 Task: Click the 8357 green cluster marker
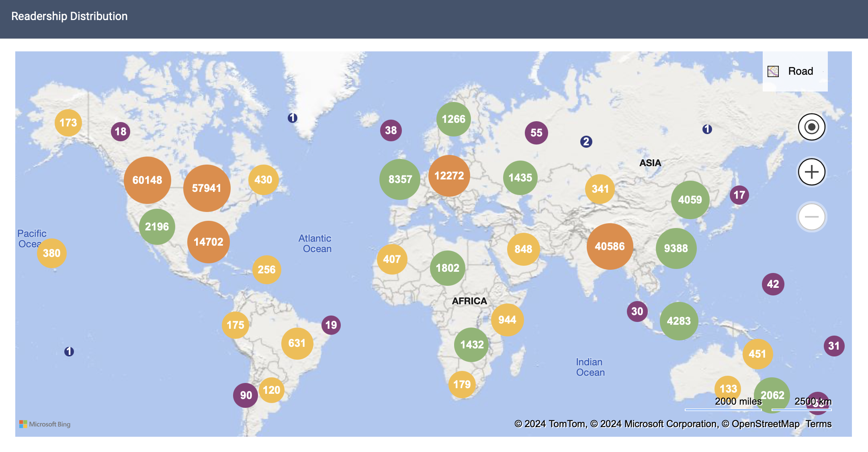coord(400,179)
